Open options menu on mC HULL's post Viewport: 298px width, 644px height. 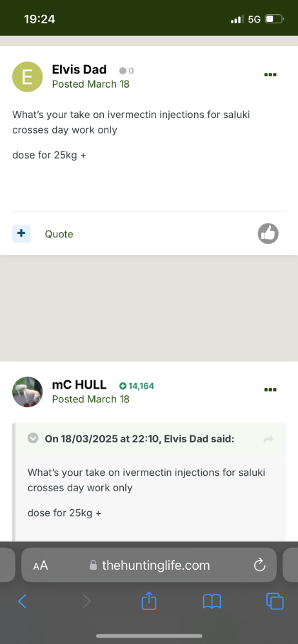tap(270, 390)
